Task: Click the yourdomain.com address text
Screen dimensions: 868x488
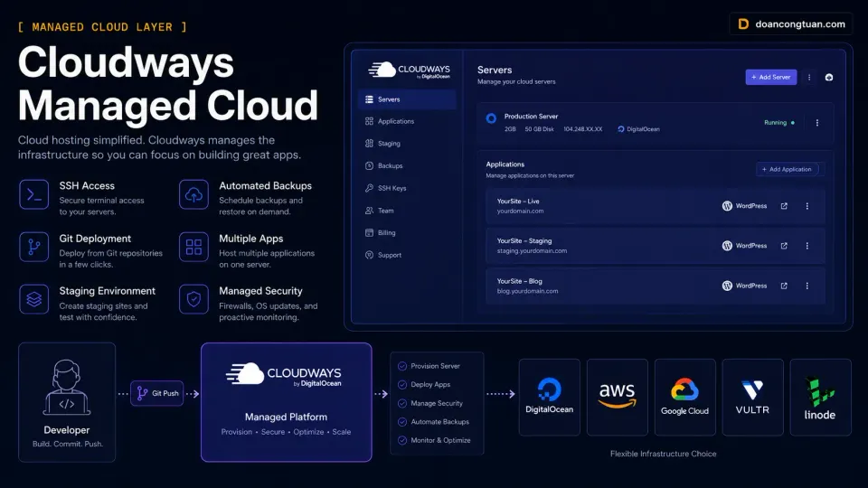Action: tap(521, 211)
